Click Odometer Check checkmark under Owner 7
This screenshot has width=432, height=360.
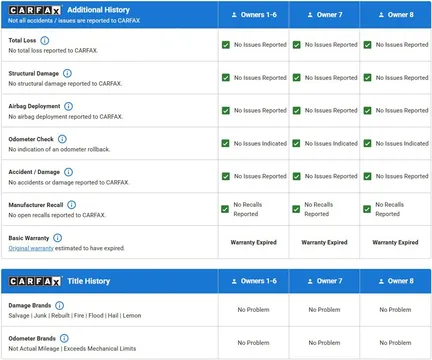tap(296, 143)
